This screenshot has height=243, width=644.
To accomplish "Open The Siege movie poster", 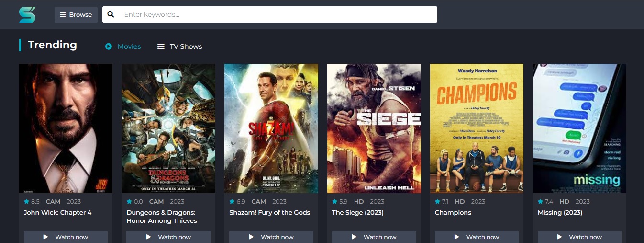I will [374, 128].
